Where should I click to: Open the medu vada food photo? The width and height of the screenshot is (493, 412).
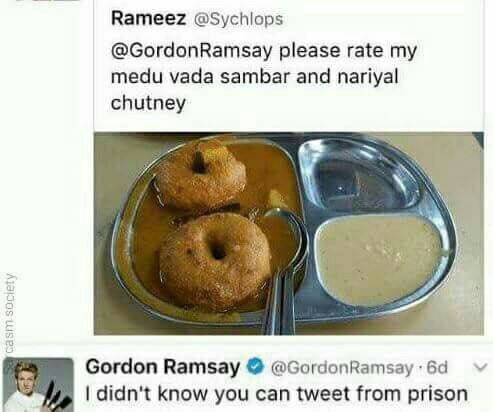[289, 234]
